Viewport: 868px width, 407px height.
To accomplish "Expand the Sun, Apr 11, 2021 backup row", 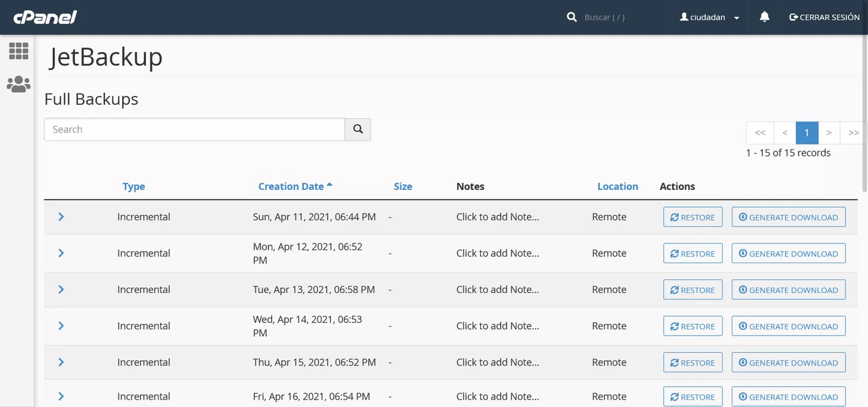I will pyautogui.click(x=61, y=217).
